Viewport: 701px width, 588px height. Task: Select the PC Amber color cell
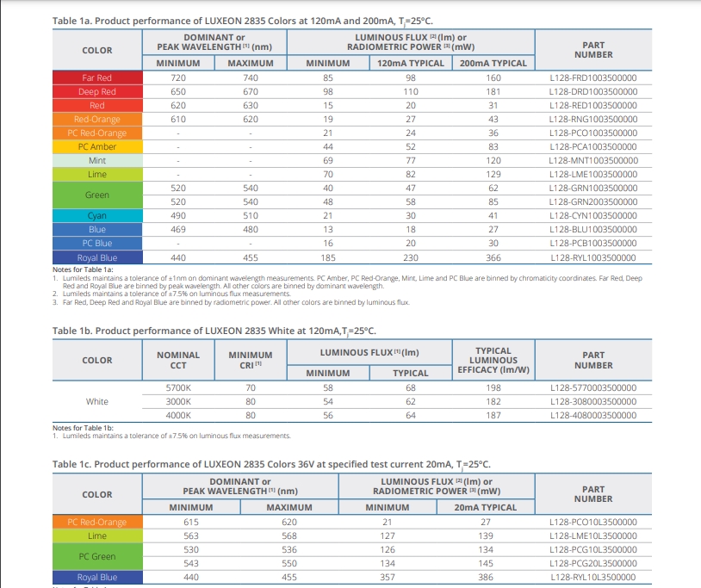97,146
